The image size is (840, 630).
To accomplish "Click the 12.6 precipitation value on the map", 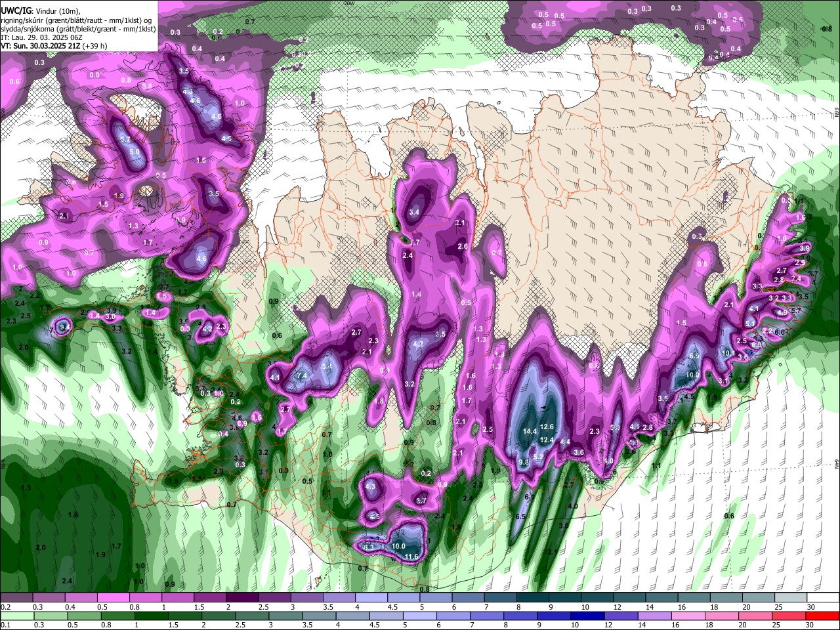I will coord(547,427).
